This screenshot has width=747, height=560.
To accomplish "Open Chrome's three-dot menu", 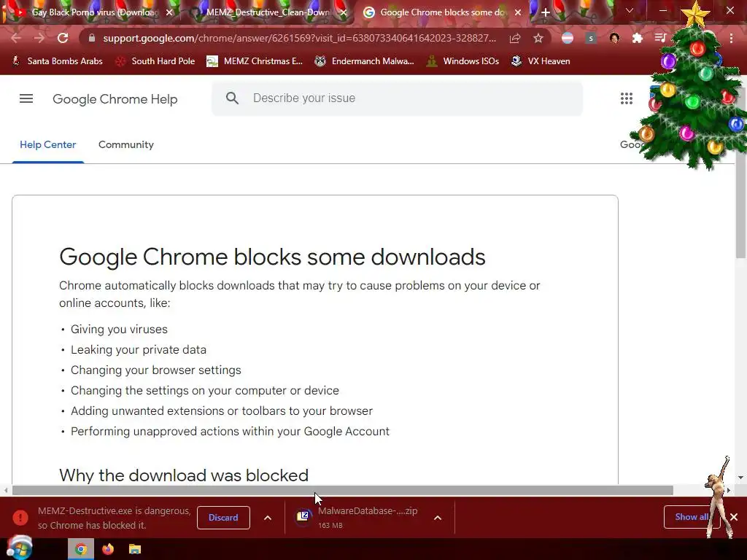I will tap(731, 38).
